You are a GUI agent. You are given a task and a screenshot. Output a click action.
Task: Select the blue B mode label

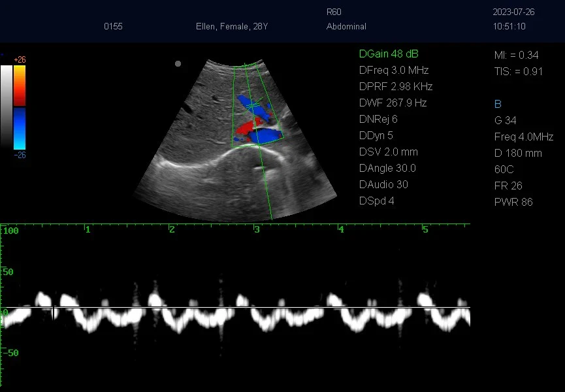coord(498,104)
